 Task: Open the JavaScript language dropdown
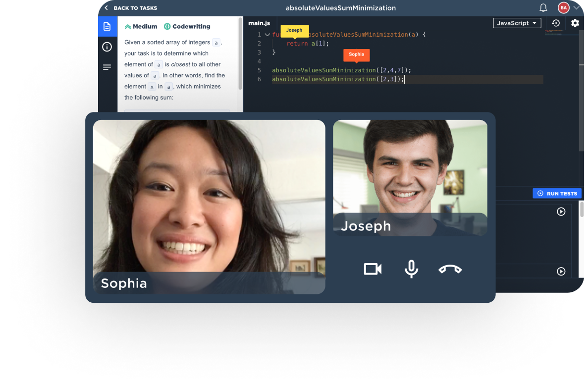coord(517,23)
